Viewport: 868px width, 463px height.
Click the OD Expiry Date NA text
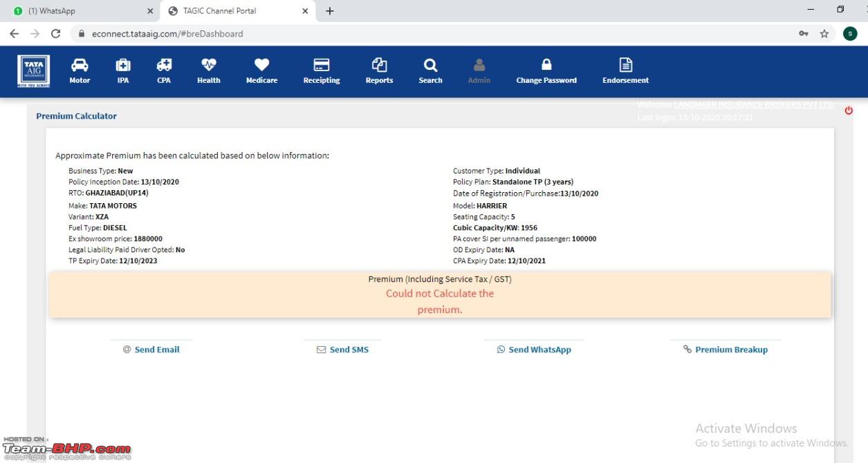pyautogui.click(x=483, y=249)
